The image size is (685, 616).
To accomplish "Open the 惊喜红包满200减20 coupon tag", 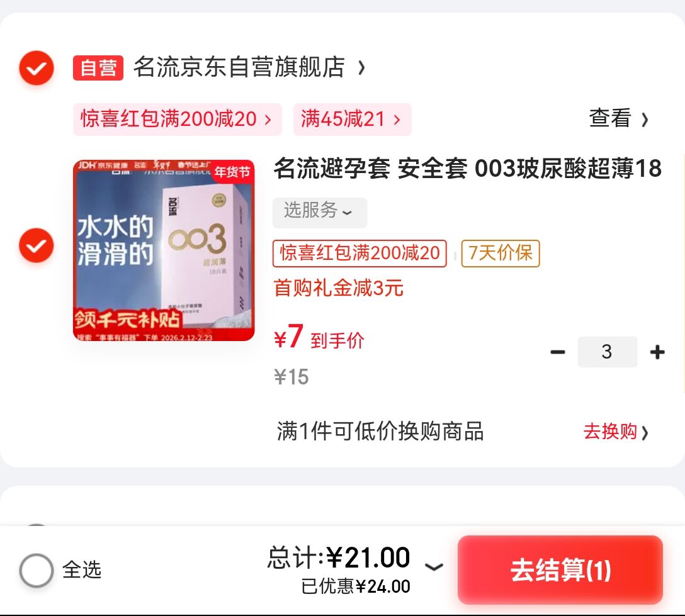I will 178,119.
